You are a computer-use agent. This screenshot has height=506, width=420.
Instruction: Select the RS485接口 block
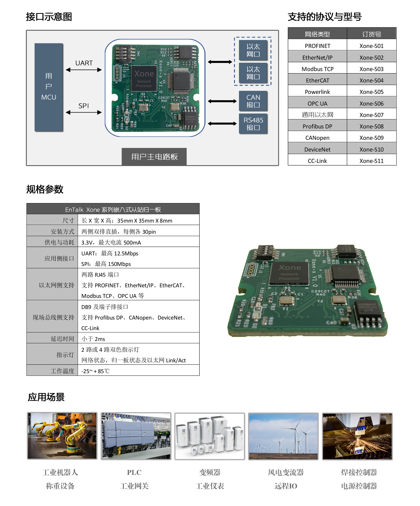(253, 124)
